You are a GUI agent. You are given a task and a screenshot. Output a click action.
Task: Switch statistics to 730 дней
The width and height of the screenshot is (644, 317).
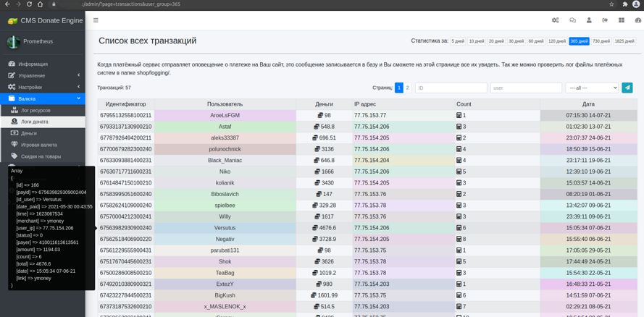click(601, 41)
